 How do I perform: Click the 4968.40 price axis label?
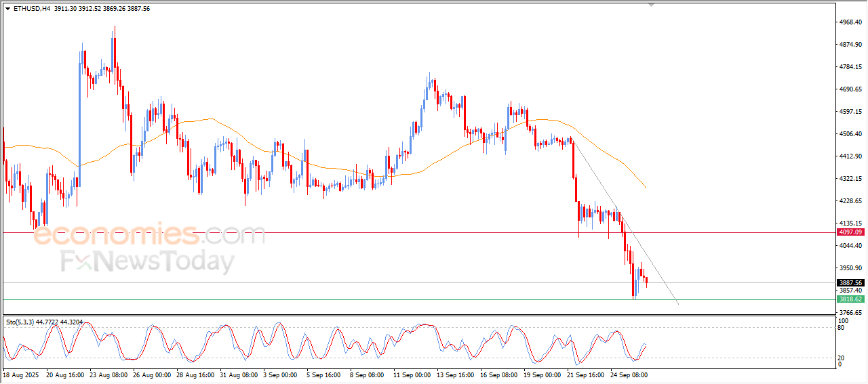[850, 22]
